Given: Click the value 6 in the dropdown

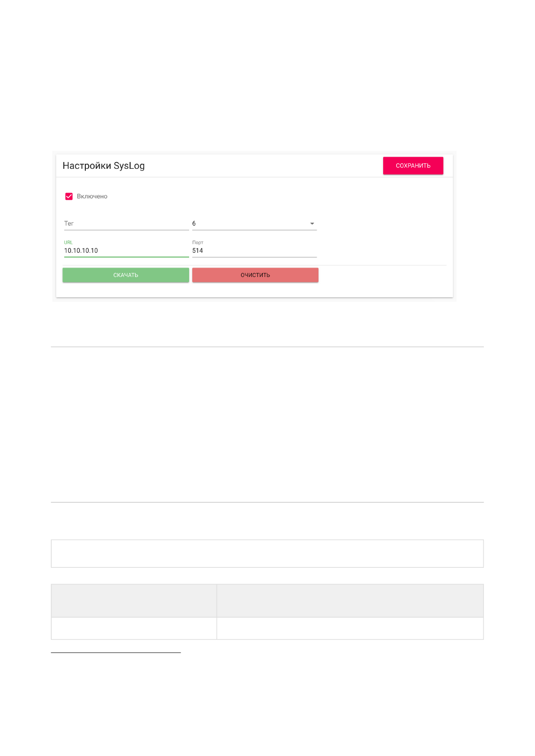Looking at the screenshot, I should (194, 224).
